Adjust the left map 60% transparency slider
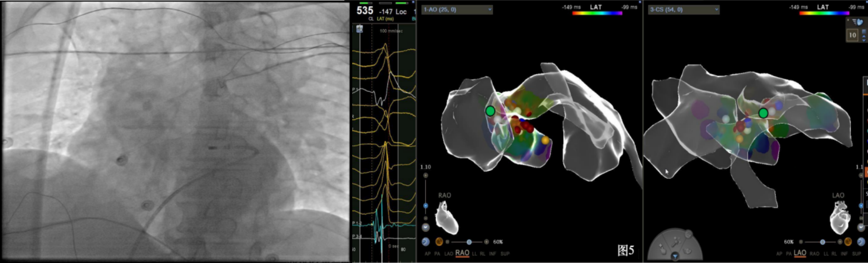Viewport: 868px width, 263px height. (469, 242)
